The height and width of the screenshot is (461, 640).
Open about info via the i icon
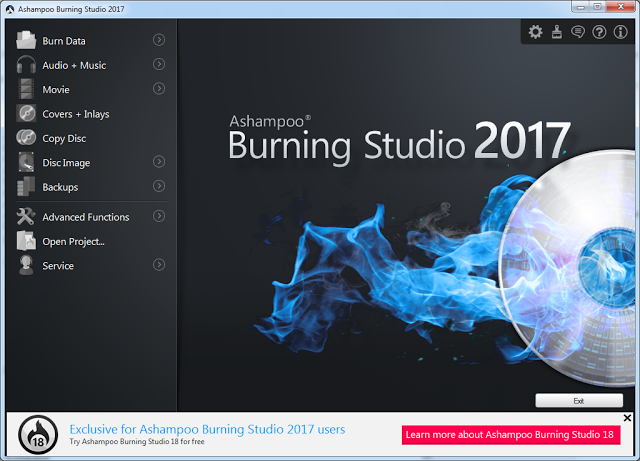[x=620, y=32]
